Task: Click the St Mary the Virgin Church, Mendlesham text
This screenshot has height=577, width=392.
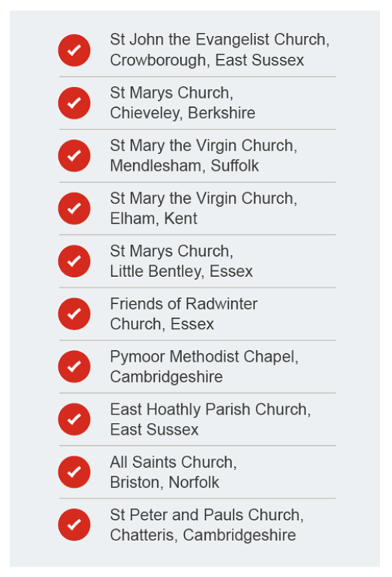Action: [x=203, y=156]
